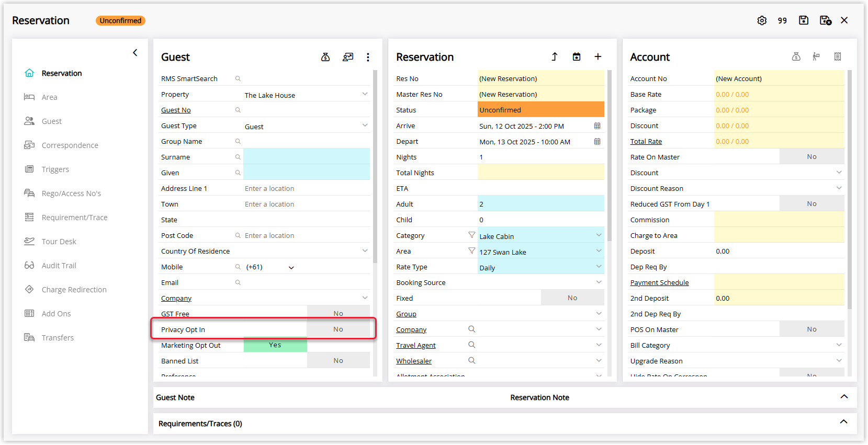Open the Reservation panel calendar icon
Viewport: 868px width, 445px height.
tap(577, 56)
